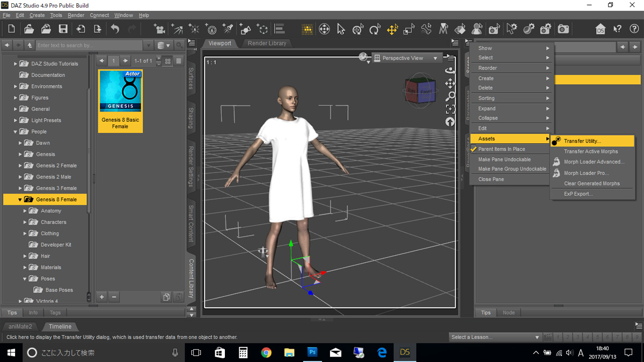Image resolution: width=644 pixels, height=362 pixels.
Task: Select the Scale tool
Action: 409,29
